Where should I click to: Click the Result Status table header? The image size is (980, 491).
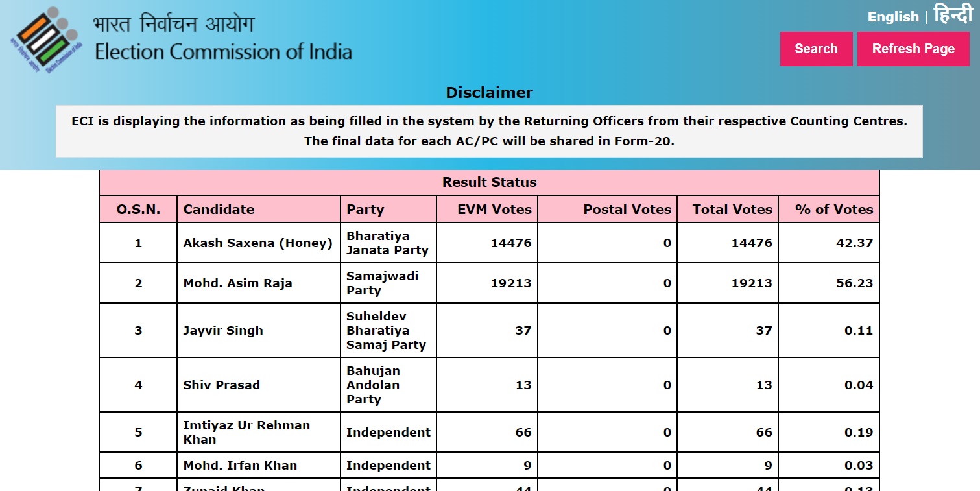click(489, 182)
